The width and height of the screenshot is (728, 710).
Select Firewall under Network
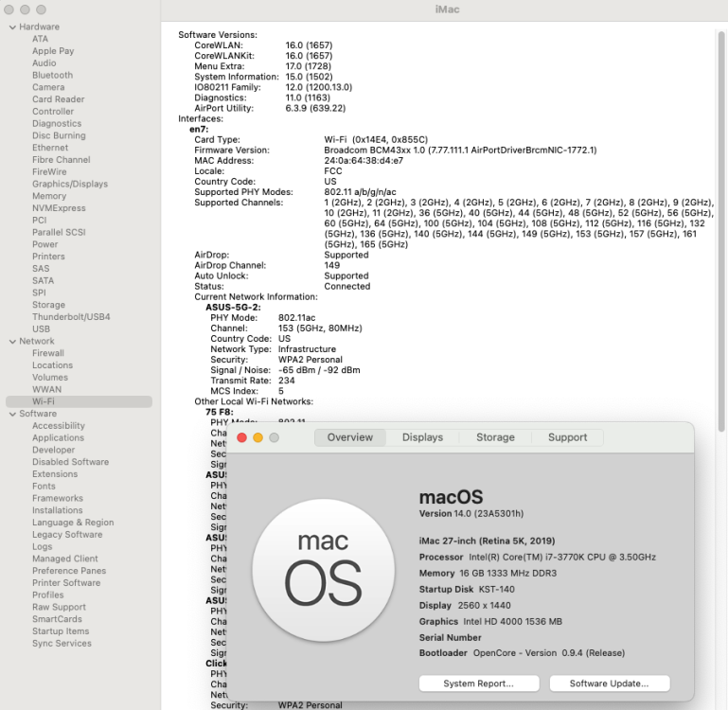(x=48, y=353)
